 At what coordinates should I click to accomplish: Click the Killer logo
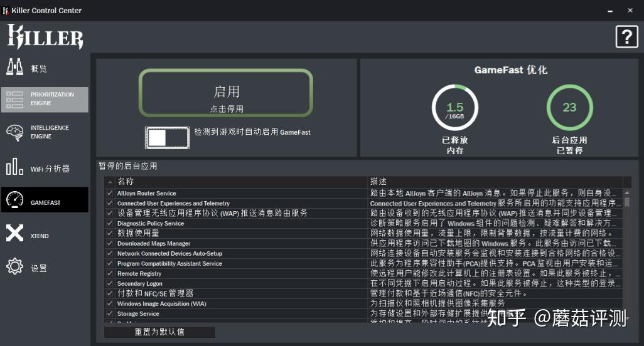[x=45, y=36]
